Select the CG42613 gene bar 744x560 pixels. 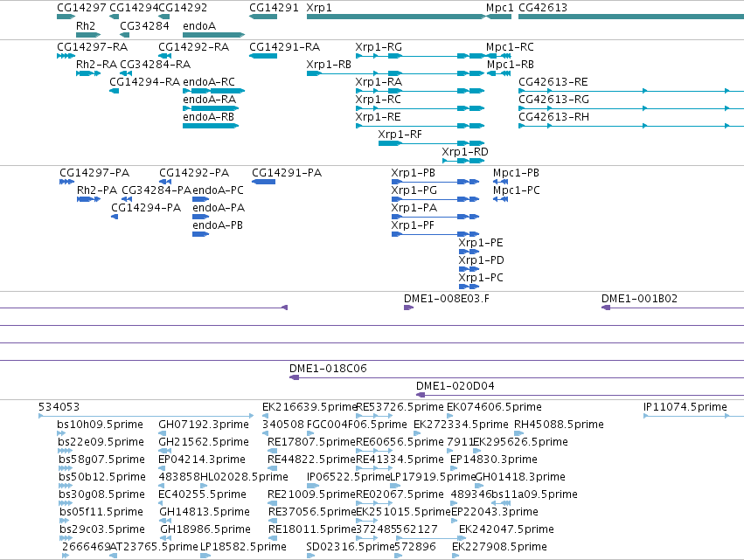(631, 17)
